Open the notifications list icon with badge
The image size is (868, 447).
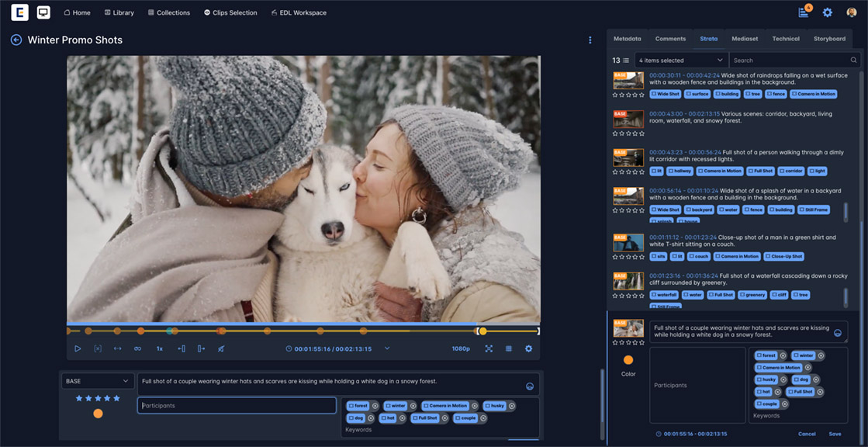[x=804, y=12]
